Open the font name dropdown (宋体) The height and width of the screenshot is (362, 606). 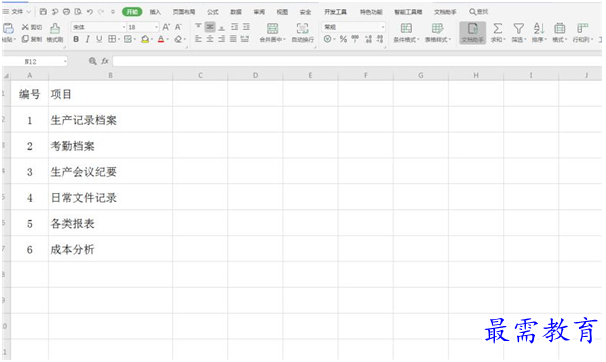pyautogui.click(x=124, y=27)
